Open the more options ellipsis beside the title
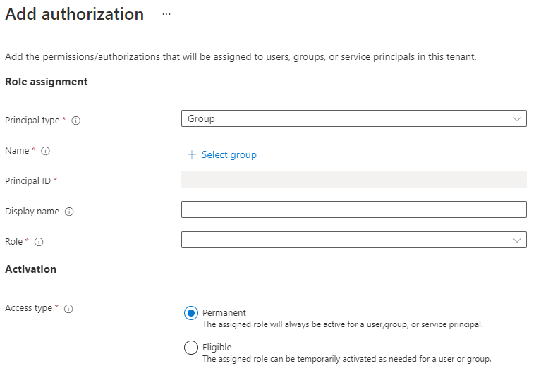Image resolution: width=541 pixels, height=392 pixels. 166,14
